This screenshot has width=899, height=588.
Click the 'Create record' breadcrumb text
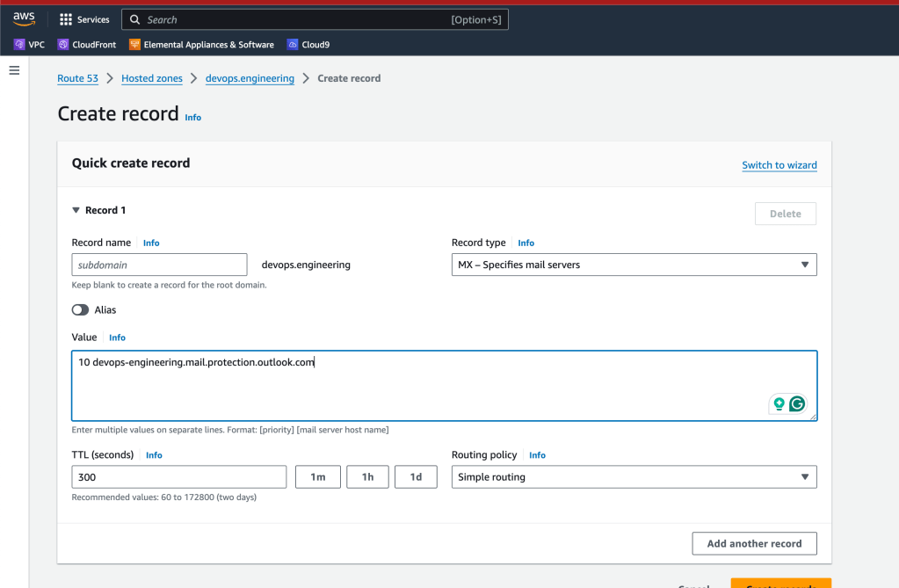pyautogui.click(x=349, y=78)
